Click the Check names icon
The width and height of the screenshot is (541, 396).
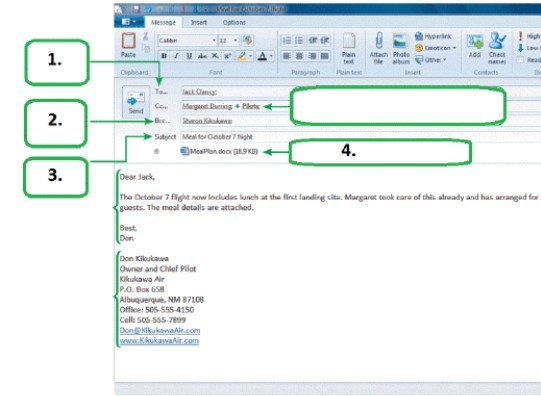pyautogui.click(x=497, y=48)
